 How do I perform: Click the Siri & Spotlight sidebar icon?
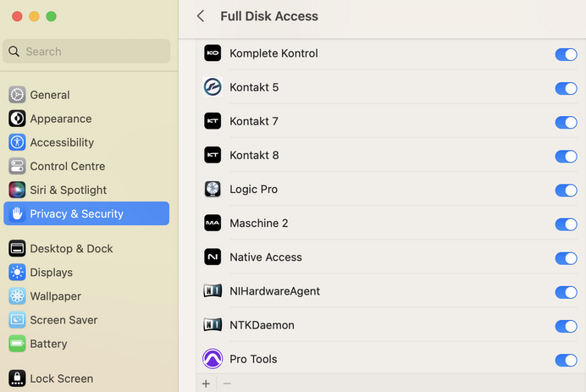click(17, 190)
